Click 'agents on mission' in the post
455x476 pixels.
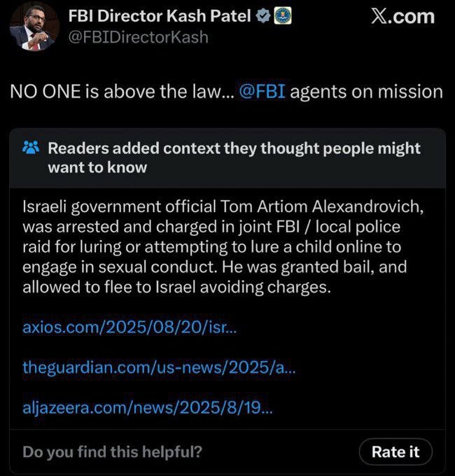(x=366, y=92)
